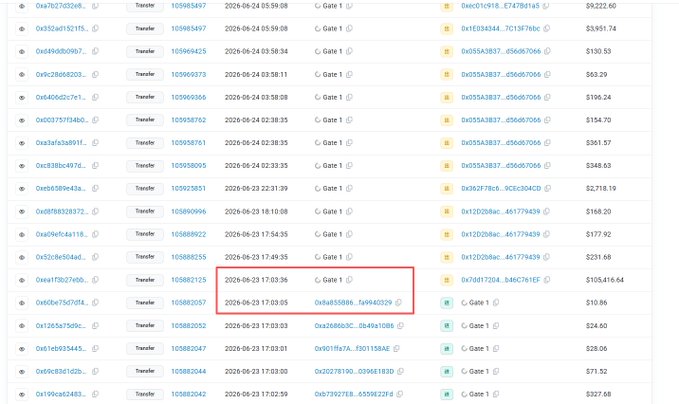
Task: Open block 105890996
Action: click(x=188, y=211)
